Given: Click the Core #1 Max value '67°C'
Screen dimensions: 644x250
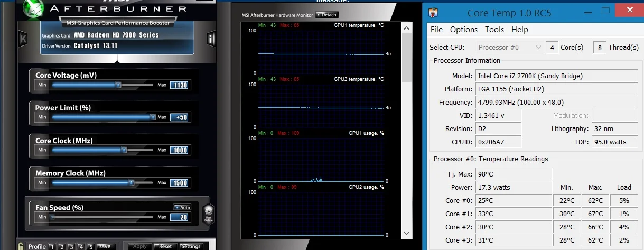Looking at the screenshot, I should 595,214.
